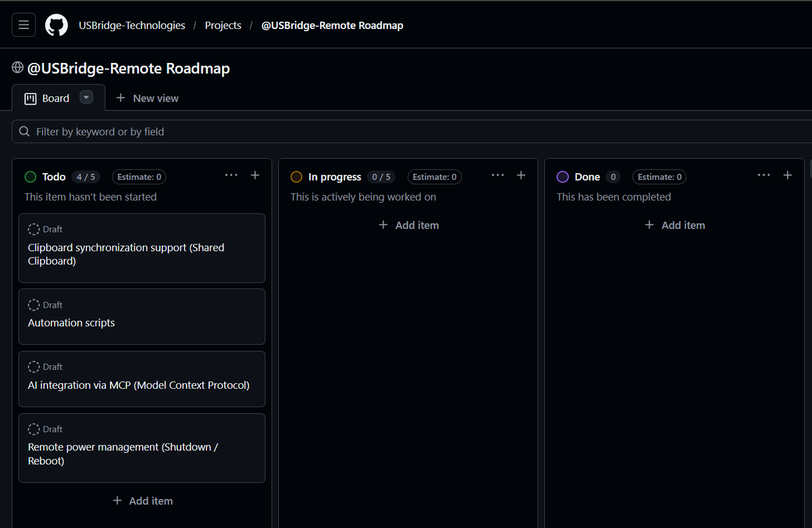Click draft icon on Clipboard synchronization card

34,229
